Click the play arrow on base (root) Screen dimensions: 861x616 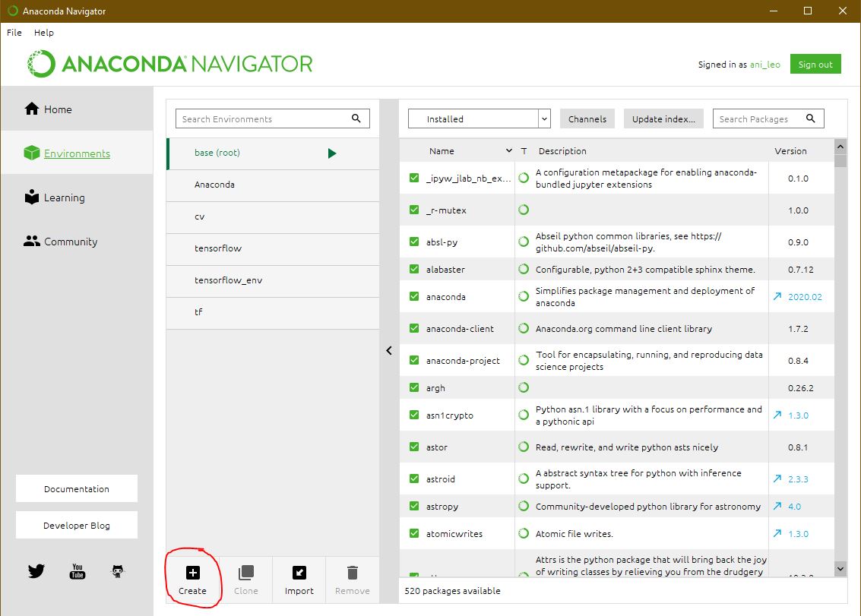click(331, 153)
